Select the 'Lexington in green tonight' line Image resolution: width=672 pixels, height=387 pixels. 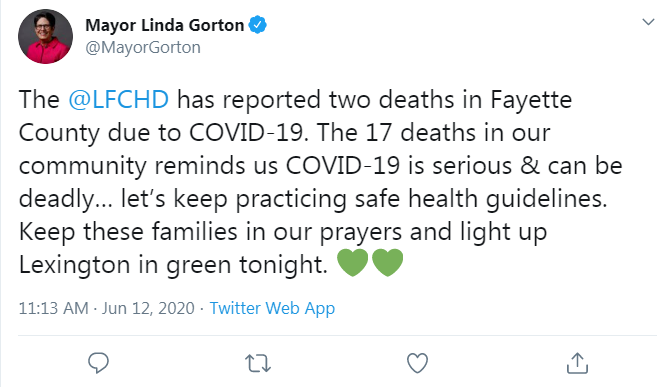coord(173,264)
